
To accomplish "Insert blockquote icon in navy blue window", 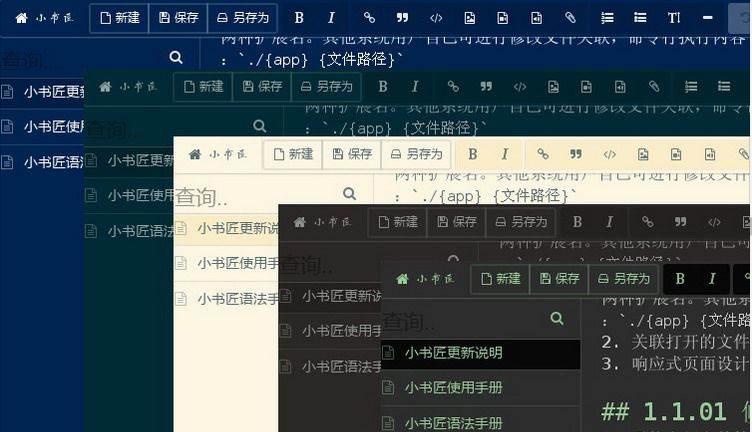I will tap(402, 18).
